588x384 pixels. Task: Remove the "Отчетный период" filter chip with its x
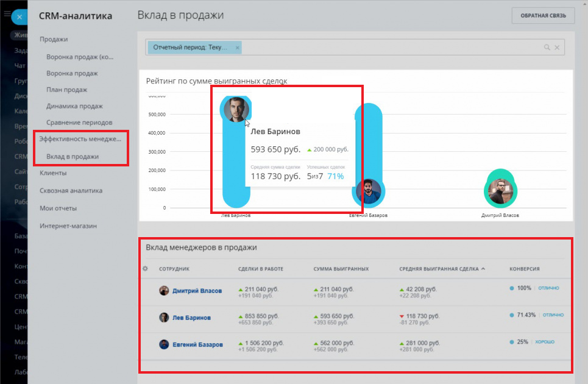(237, 46)
